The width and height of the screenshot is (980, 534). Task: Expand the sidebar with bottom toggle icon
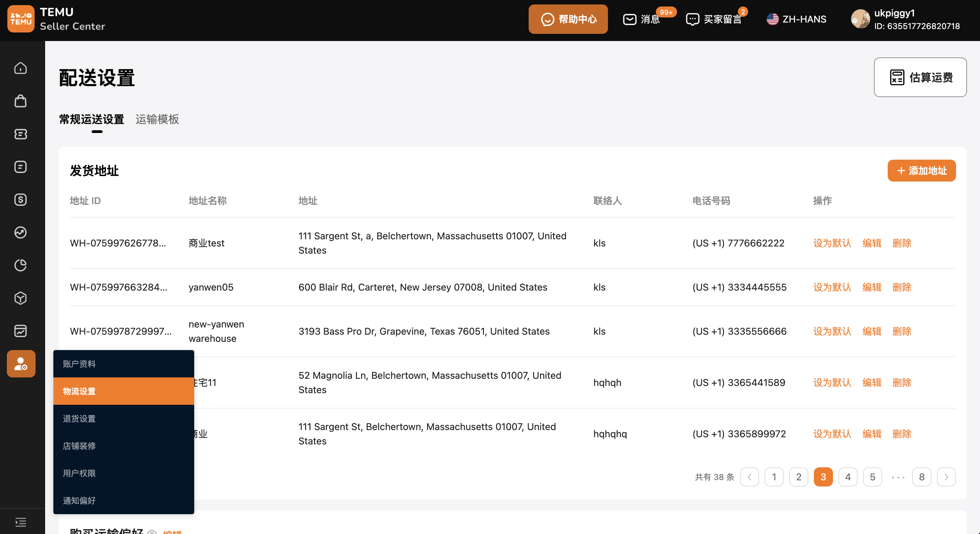click(x=21, y=522)
